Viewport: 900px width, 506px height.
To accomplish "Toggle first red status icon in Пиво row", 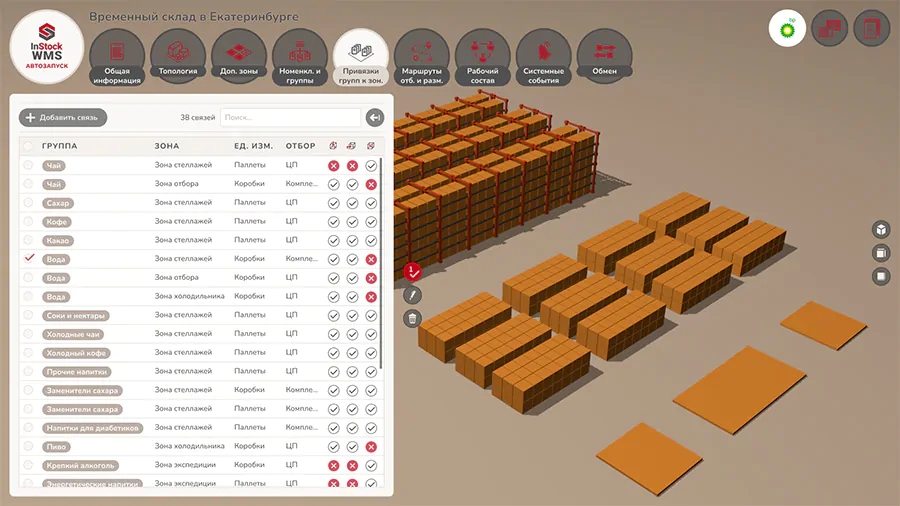I will pos(371,447).
